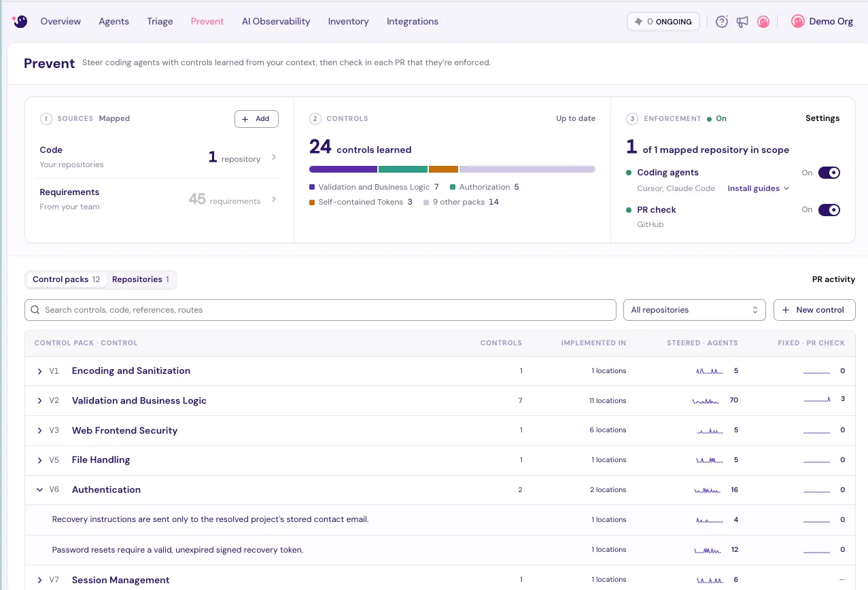Go to the Overview tab

point(60,22)
